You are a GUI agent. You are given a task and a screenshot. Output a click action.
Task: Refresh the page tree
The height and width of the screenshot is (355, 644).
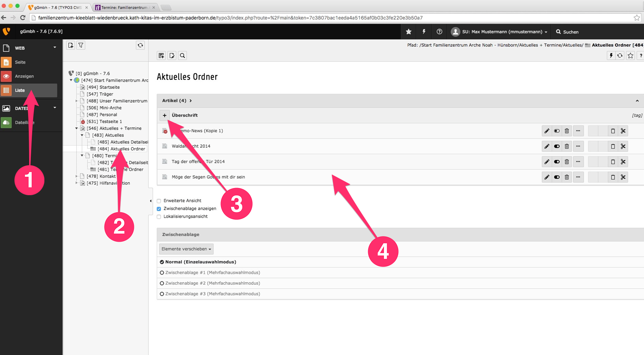coord(140,45)
